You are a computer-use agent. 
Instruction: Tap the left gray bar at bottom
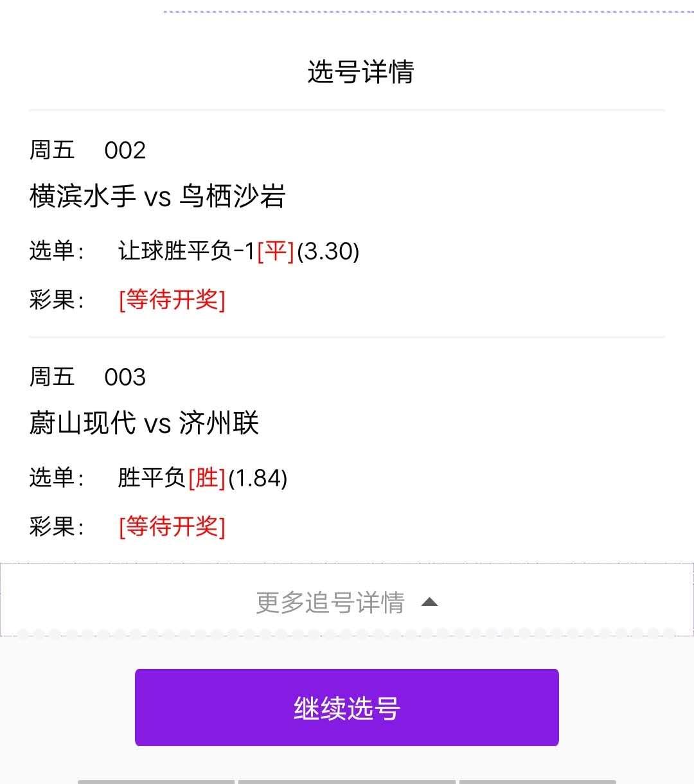(x=156, y=781)
